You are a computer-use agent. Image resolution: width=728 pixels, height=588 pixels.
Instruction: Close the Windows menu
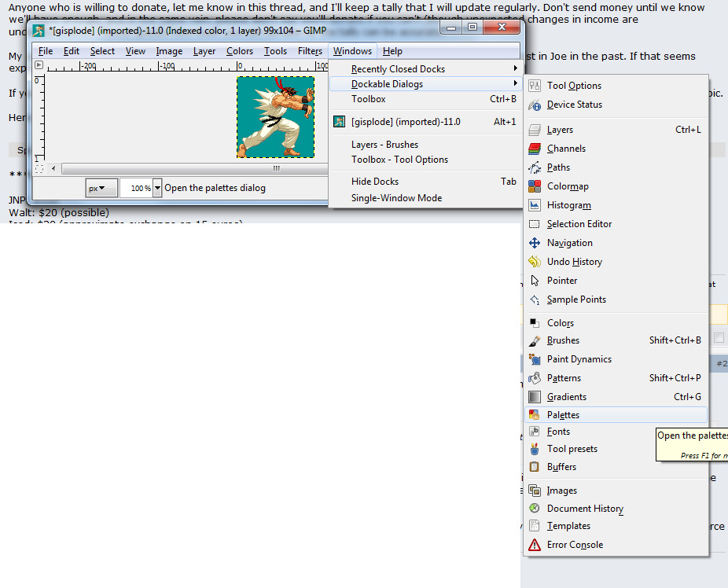tap(352, 51)
